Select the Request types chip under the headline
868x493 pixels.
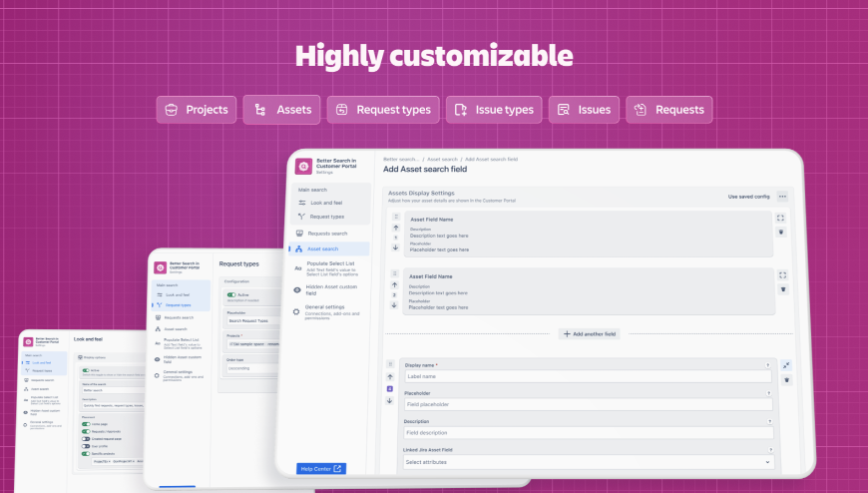383,110
